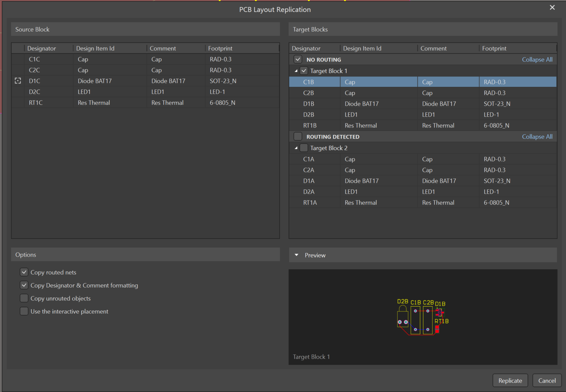Uncheck the Copy routed nets option

pos(24,272)
